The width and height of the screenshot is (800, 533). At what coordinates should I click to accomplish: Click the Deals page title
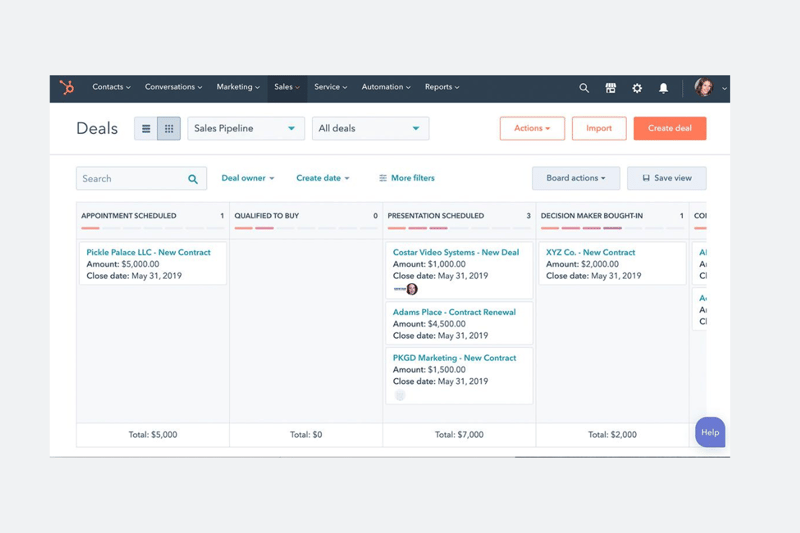(x=97, y=129)
